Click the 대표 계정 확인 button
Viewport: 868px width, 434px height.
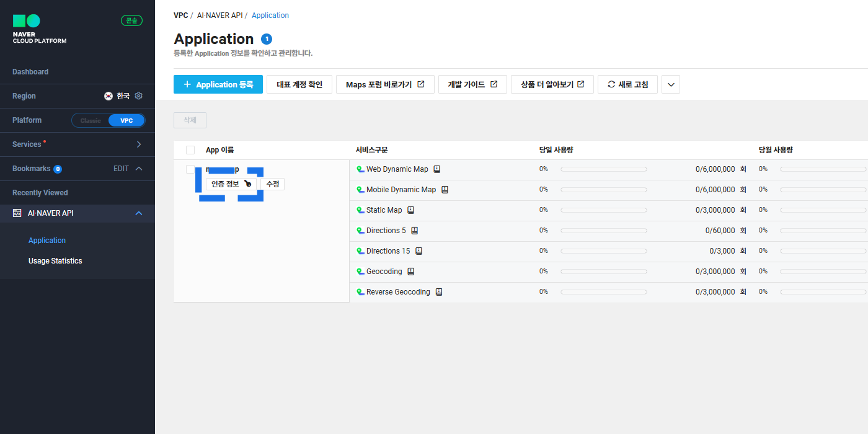[x=299, y=84]
